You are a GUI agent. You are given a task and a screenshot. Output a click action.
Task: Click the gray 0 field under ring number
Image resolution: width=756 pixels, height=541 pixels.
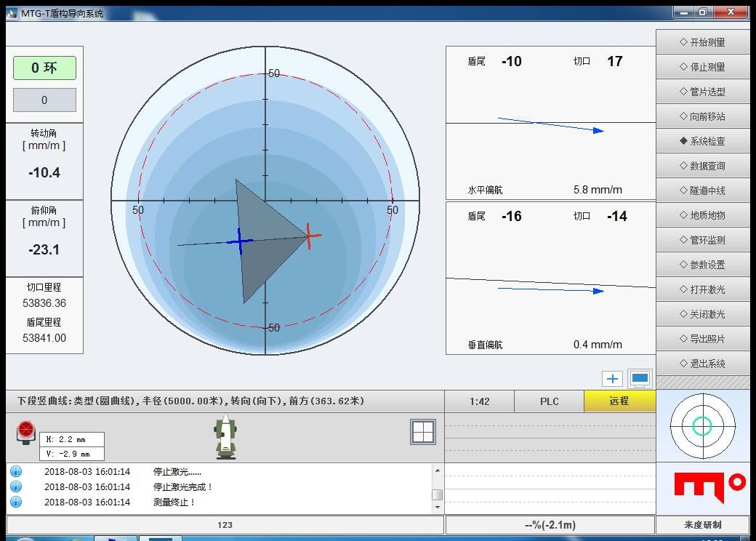point(44,100)
